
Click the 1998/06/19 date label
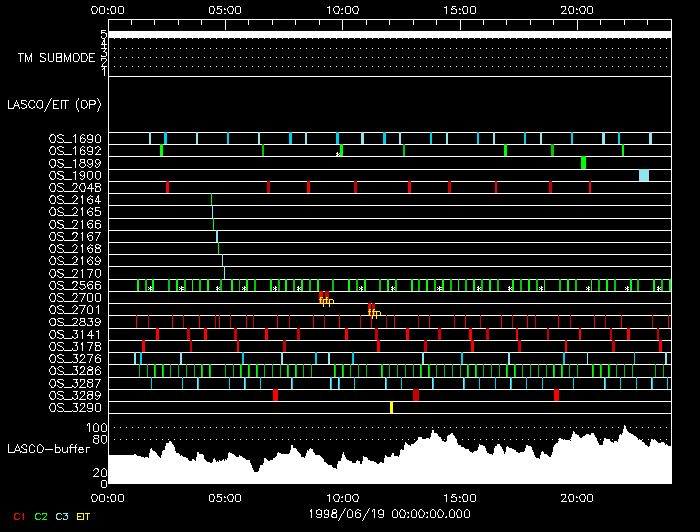pos(389,511)
